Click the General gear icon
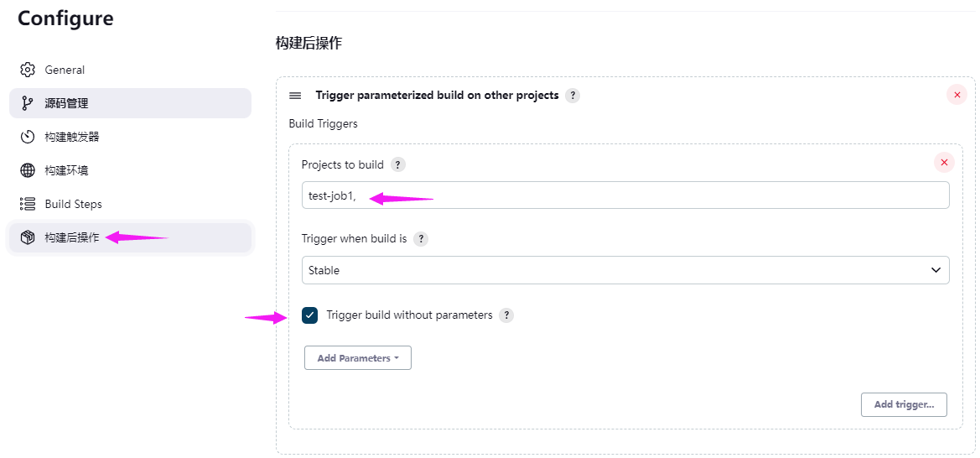The image size is (980, 458). point(28,70)
